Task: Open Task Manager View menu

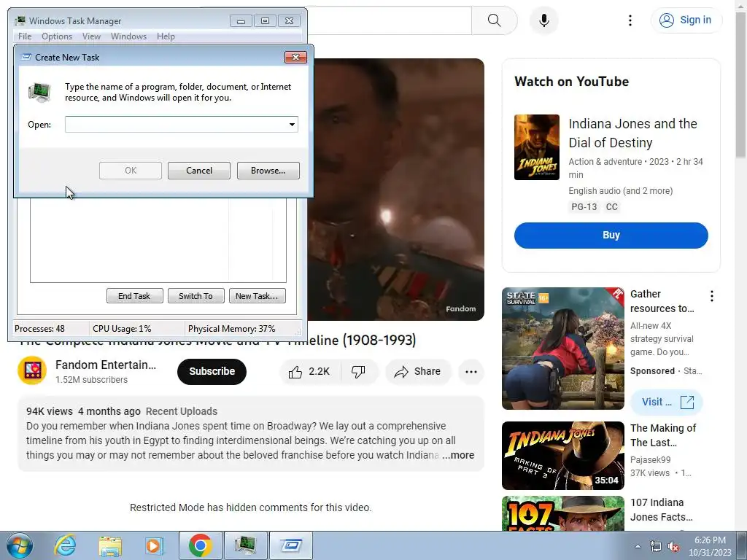Action: point(91,36)
